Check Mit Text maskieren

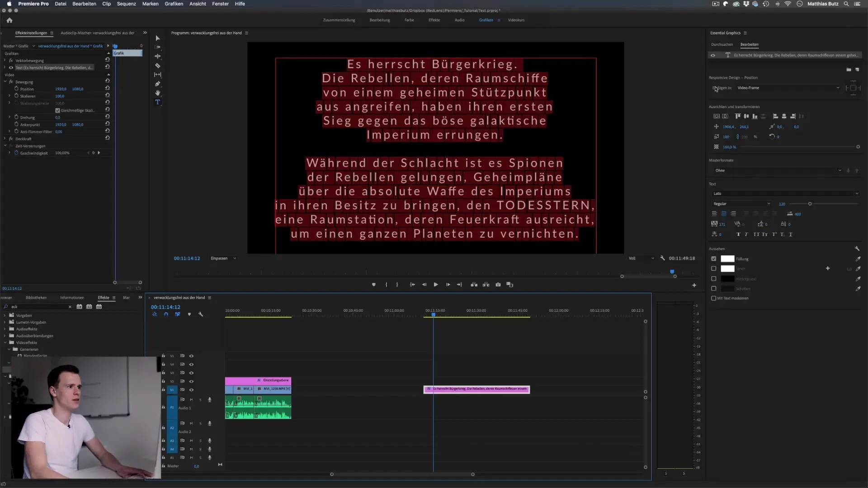[x=713, y=298]
